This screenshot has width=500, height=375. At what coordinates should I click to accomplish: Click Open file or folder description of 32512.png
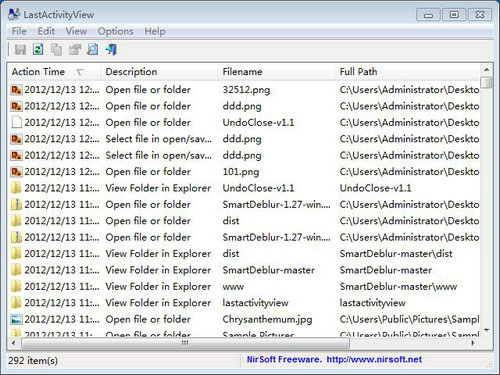click(x=148, y=90)
